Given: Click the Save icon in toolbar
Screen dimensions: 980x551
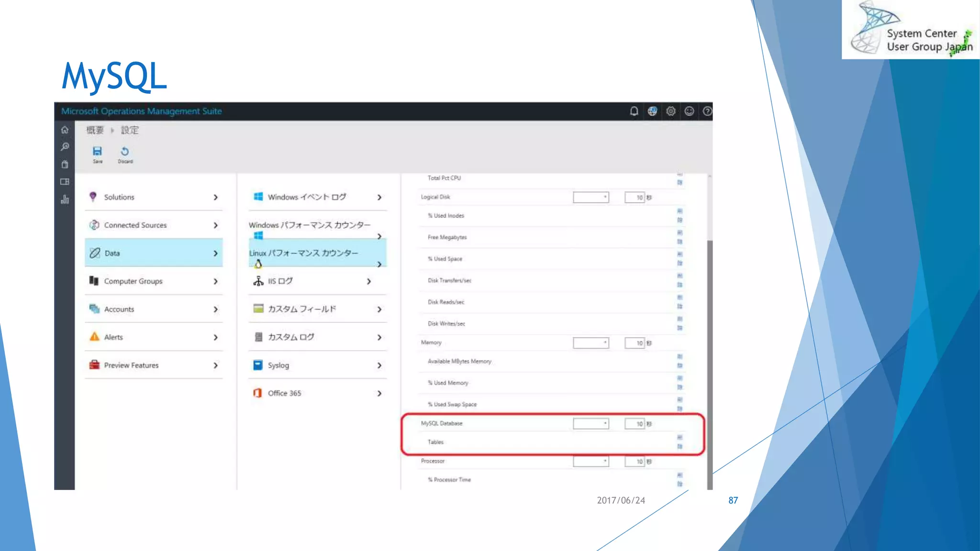Looking at the screenshot, I should 97,152.
